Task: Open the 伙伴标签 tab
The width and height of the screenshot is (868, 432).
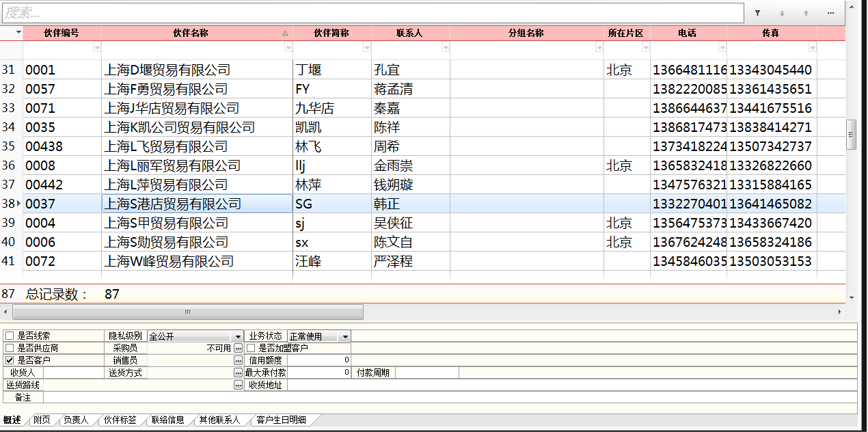Action: pos(120,420)
